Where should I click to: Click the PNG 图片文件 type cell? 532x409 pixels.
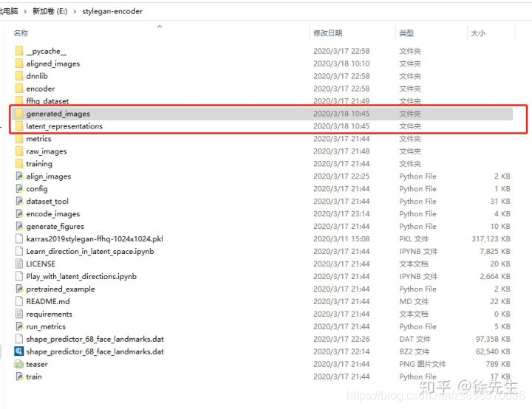pos(423,364)
